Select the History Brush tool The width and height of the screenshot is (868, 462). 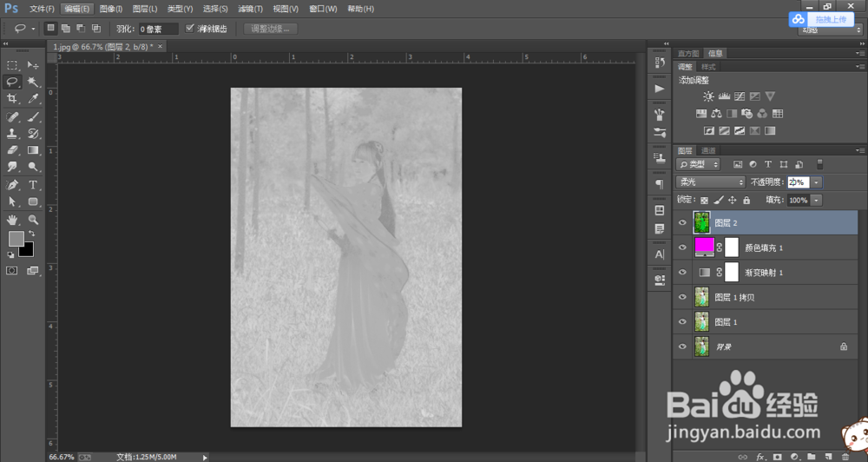pyautogui.click(x=33, y=134)
